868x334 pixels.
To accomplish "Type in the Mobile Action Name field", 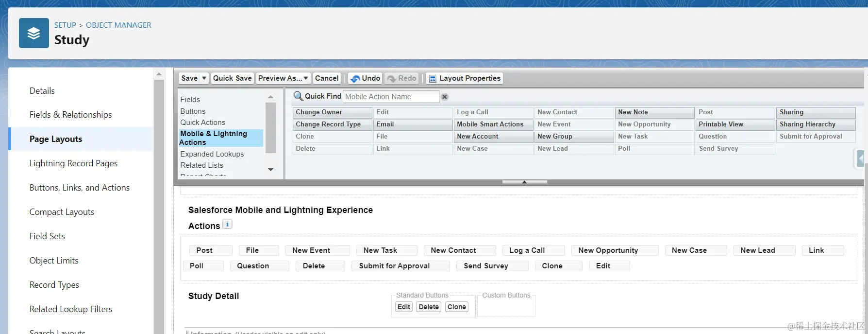I will [x=391, y=97].
